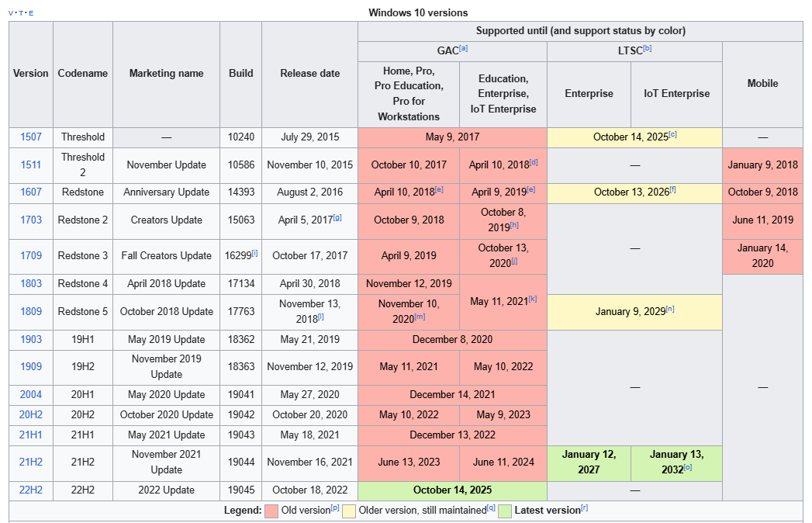Click the 'June 11, 2024' cell
This screenshot has height=523, width=812.
[503, 462]
